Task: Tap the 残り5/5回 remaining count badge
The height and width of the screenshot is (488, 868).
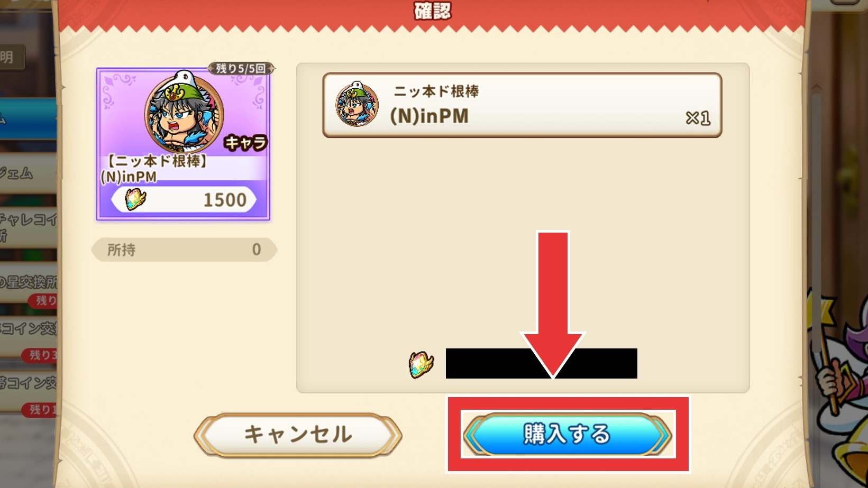Action: [241, 68]
